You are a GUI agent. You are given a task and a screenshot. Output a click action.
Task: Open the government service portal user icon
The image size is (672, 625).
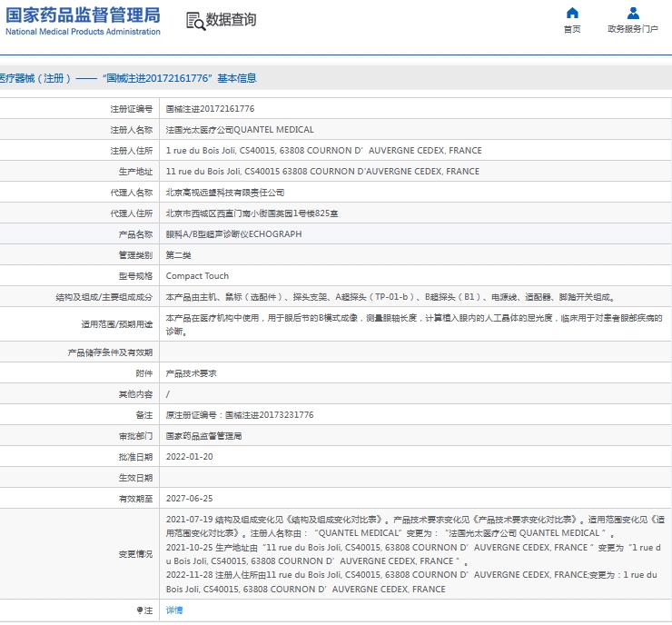pos(633,13)
